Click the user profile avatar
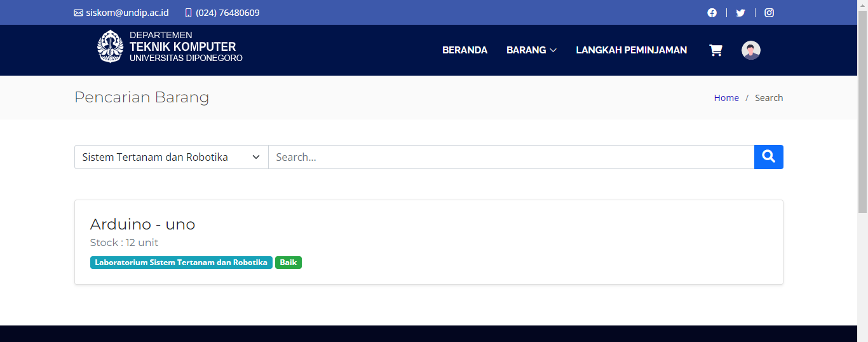 pyautogui.click(x=750, y=50)
